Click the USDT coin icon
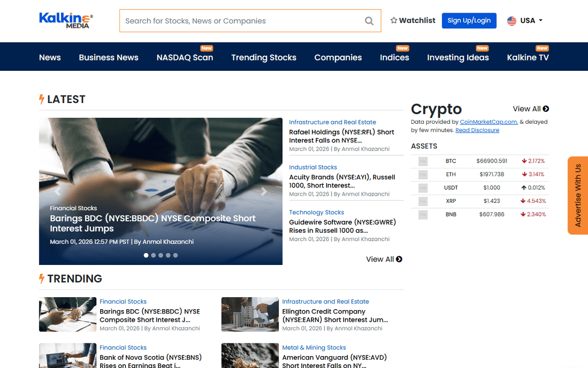This screenshot has width=588, height=368. [x=423, y=188]
